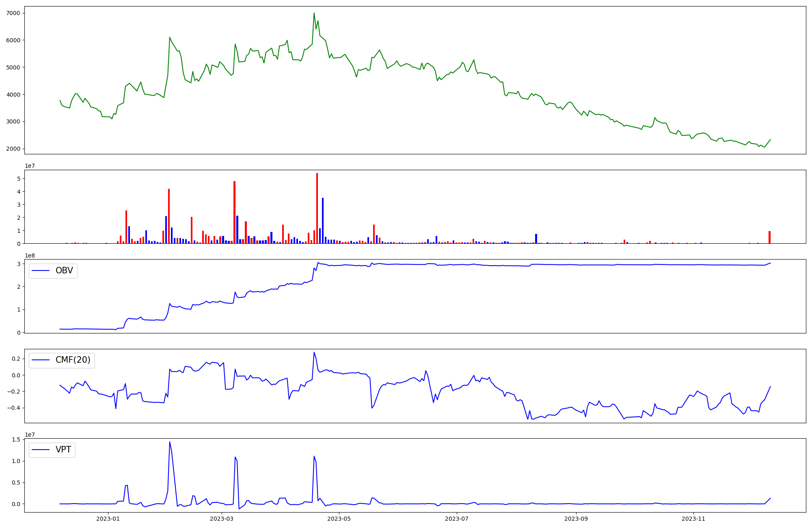
Task: Click the 1e7 exponent label above volume chart
Action: (x=30, y=166)
